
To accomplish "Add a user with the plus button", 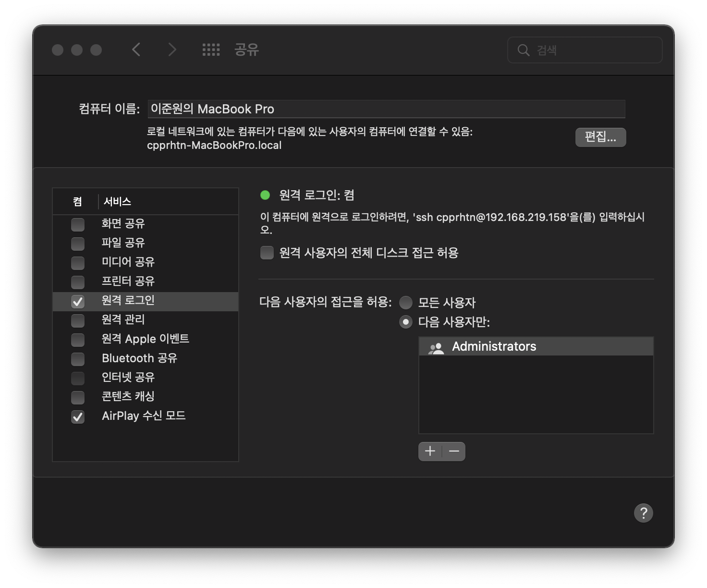I will [x=430, y=451].
